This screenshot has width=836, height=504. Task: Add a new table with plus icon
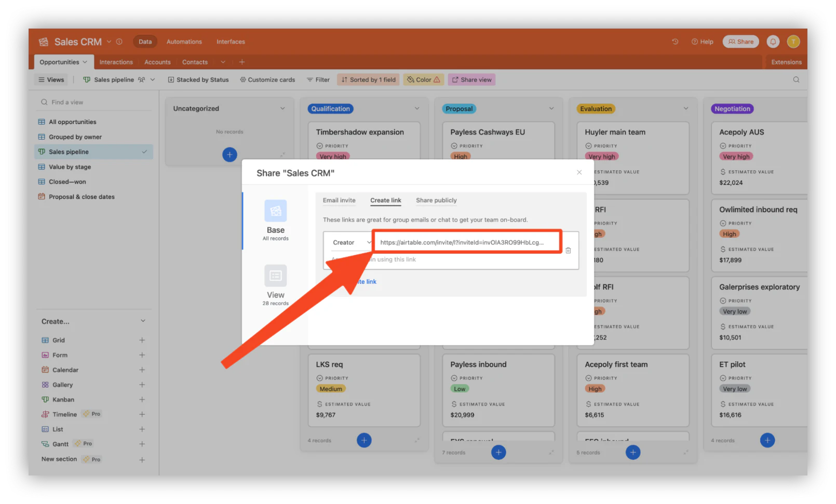[242, 62]
